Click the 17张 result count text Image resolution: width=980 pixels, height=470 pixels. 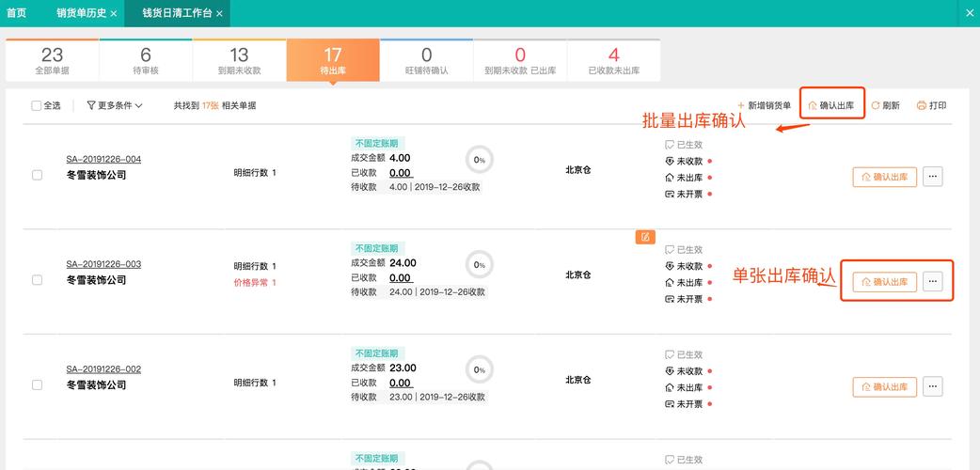(x=210, y=105)
